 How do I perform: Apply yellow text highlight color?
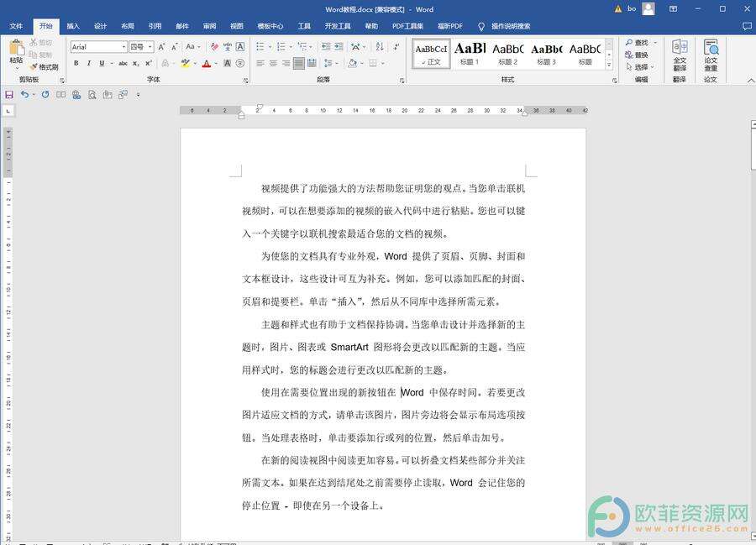(x=185, y=63)
